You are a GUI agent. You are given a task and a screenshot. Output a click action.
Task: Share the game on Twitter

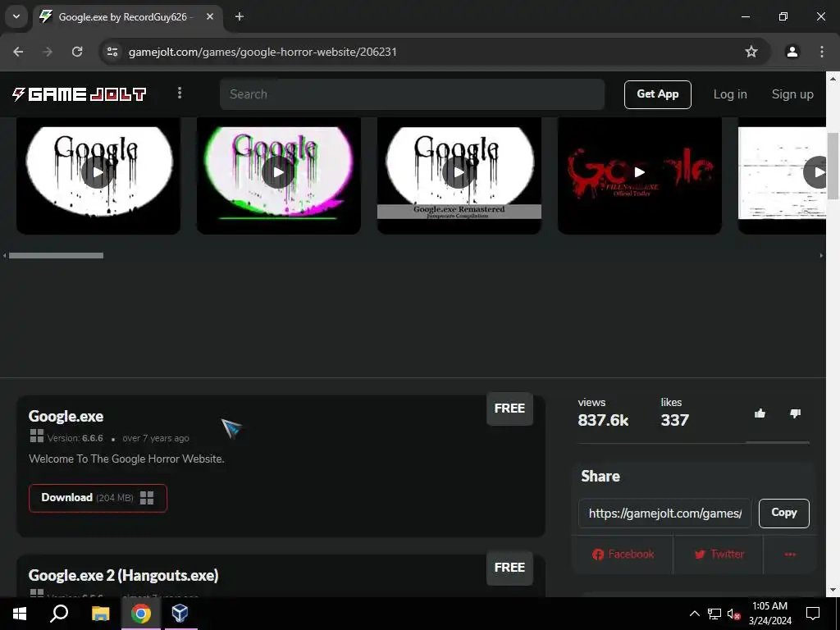(719, 554)
